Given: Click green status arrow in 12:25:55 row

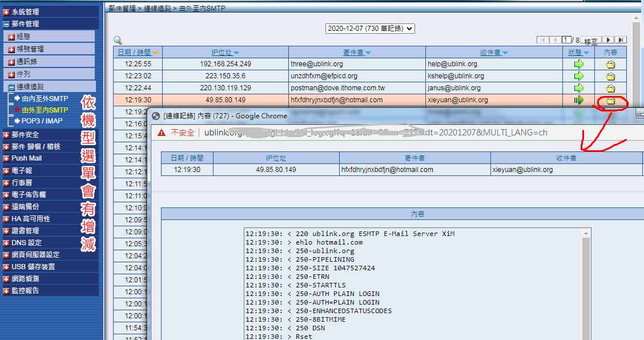Looking at the screenshot, I should (x=579, y=64).
